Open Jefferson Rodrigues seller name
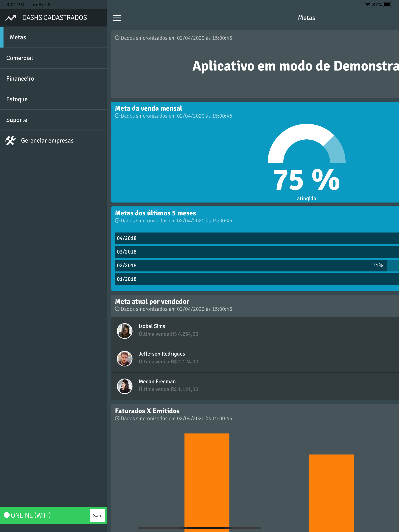The height and width of the screenshot is (532, 399). 162,354
